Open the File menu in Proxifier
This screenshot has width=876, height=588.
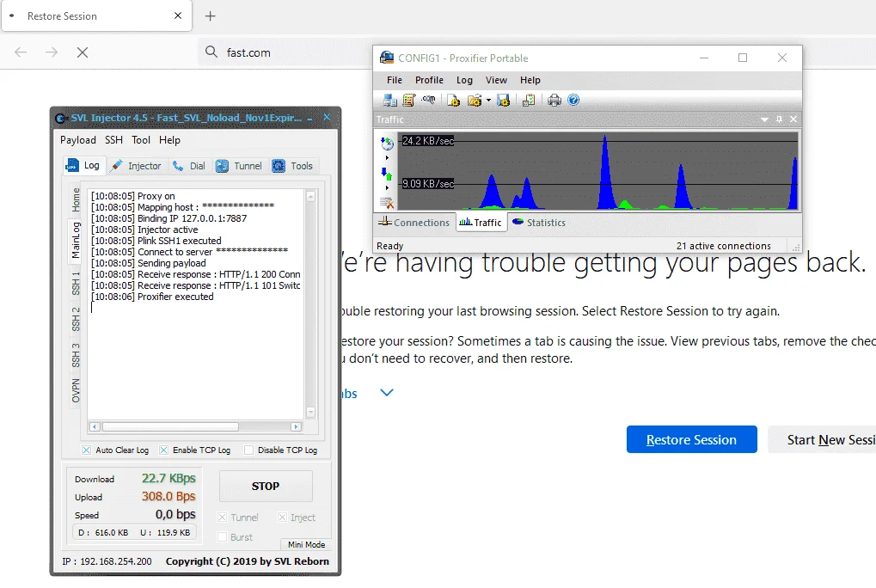395,81
